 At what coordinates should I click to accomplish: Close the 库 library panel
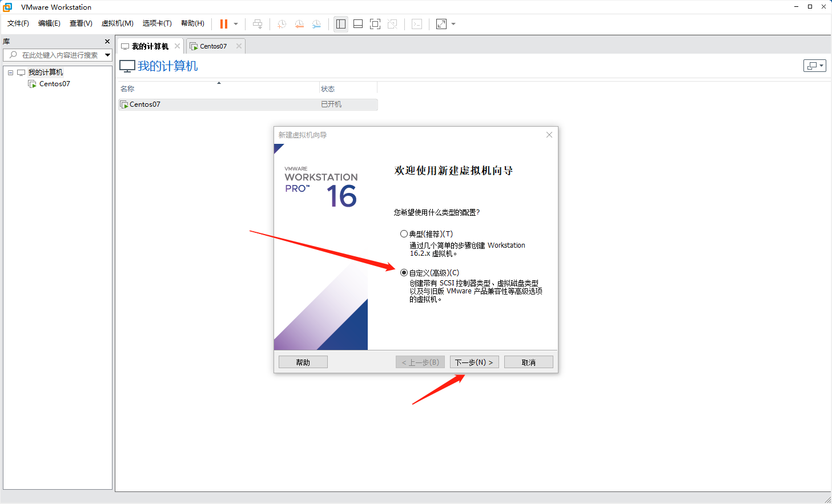tap(107, 42)
